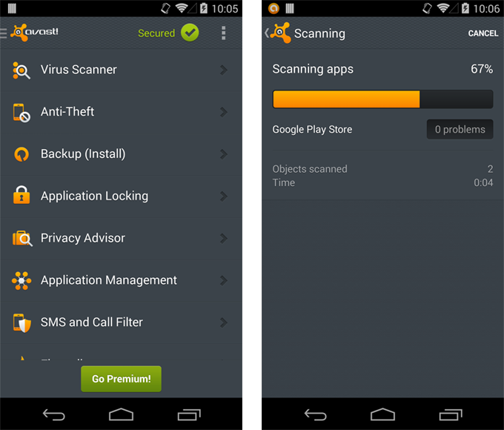Screen dimensions: 504x430
Task: Tap the Anti-Theft phone icon
Action: [21, 113]
